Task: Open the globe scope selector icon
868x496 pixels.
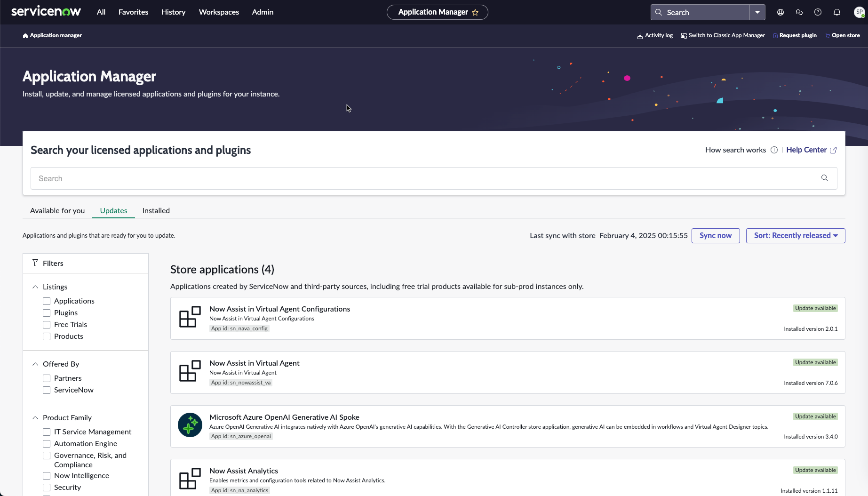Action: [780, 12]
